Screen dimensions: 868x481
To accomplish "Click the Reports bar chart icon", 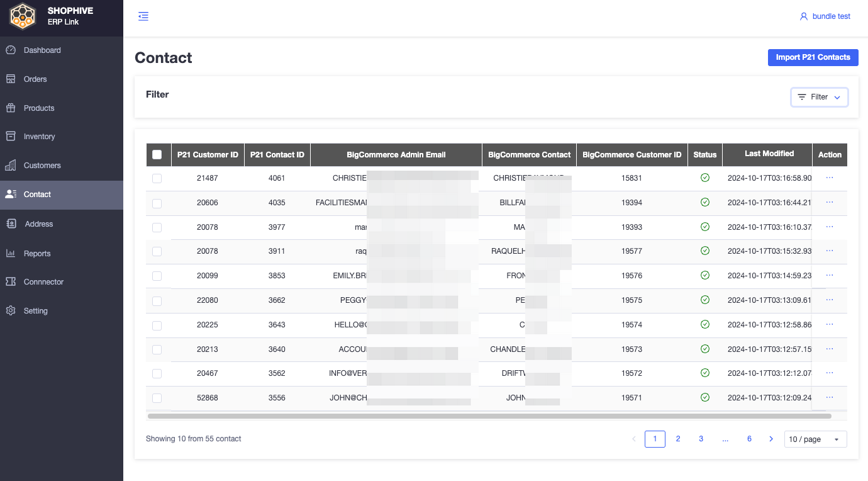I will pos(11,253).
